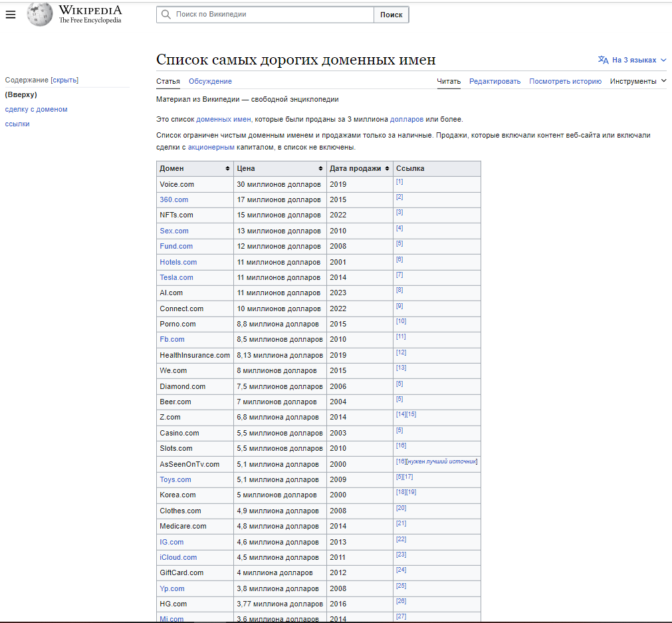Click the Поиск button
The image size is (672, 623).
click(392, 15)
